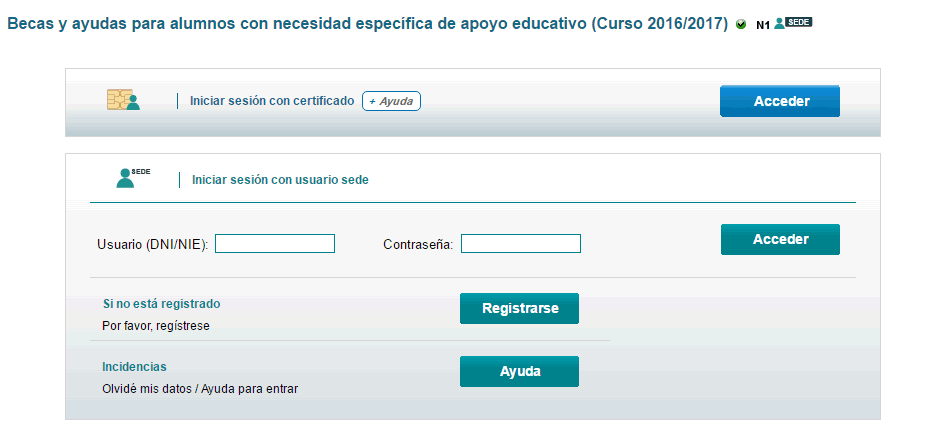930x445 pixels.
Task: Click the Usuario (DNI/NIE) label
Action: click(x=152, y=244)
